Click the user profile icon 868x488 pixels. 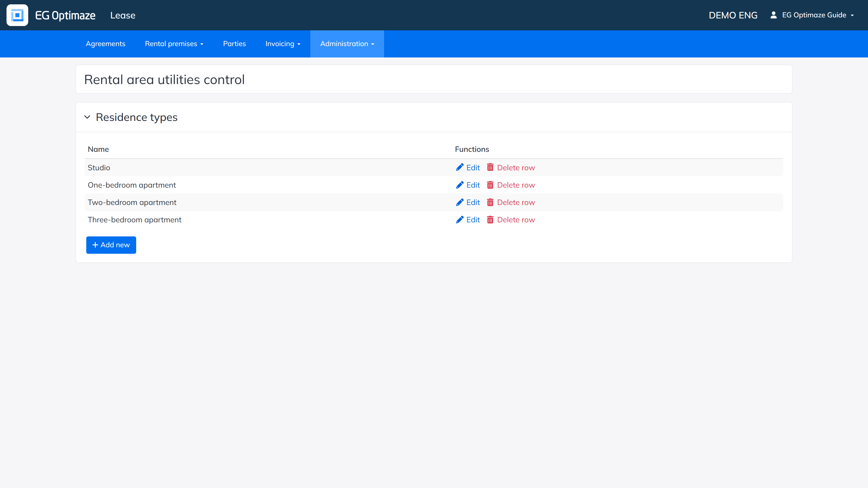(x=773, y=15)
